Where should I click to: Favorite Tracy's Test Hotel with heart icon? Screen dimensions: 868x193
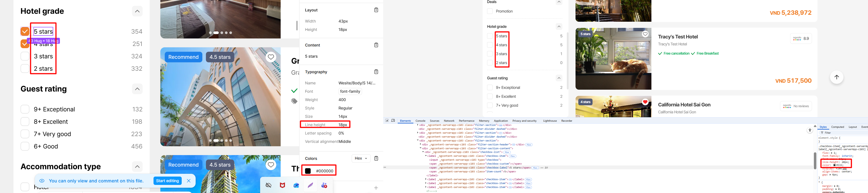[645, 34]
